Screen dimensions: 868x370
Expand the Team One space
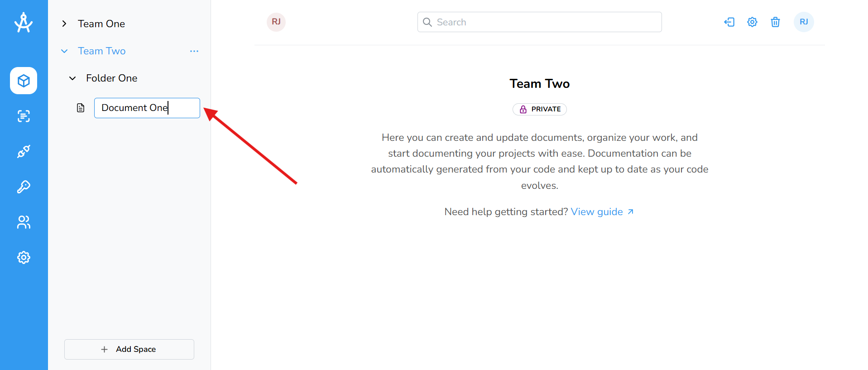point(64,24)
